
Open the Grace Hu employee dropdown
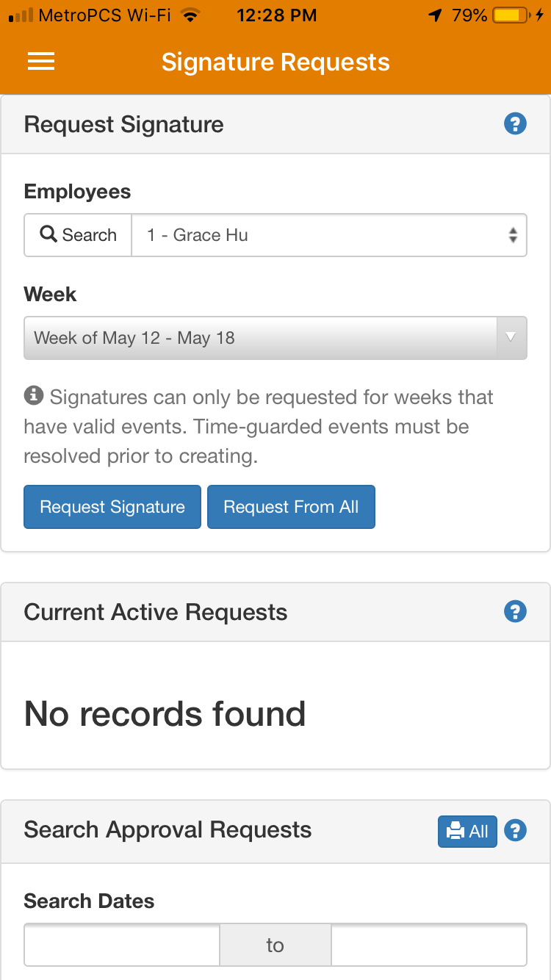[x=328, y=235]
